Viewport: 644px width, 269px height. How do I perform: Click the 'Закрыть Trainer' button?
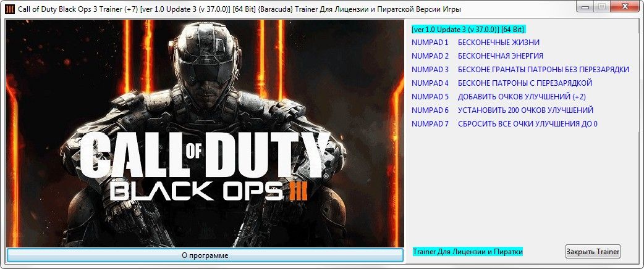pyautogui.click(x=593, y=251)
